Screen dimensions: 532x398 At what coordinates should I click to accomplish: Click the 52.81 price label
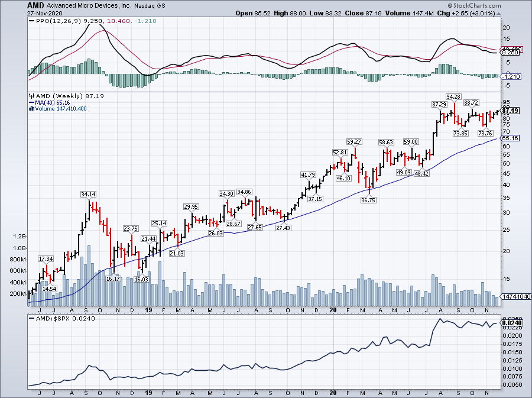coord(340,153)
